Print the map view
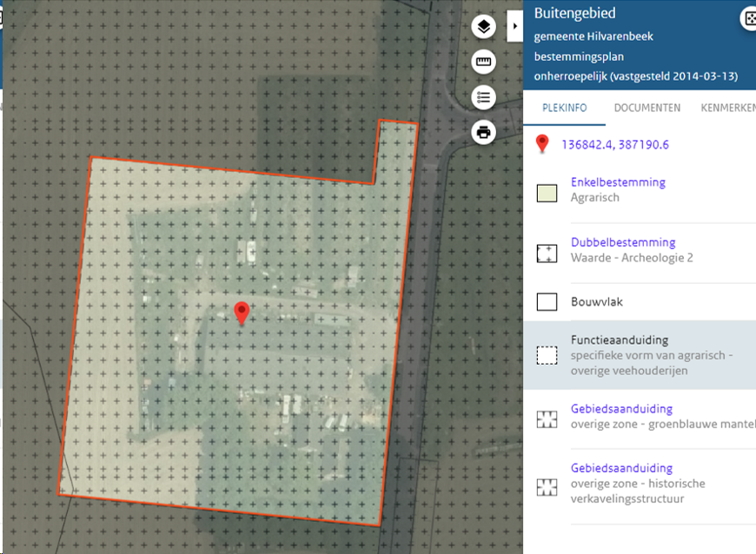 [484, 133]
